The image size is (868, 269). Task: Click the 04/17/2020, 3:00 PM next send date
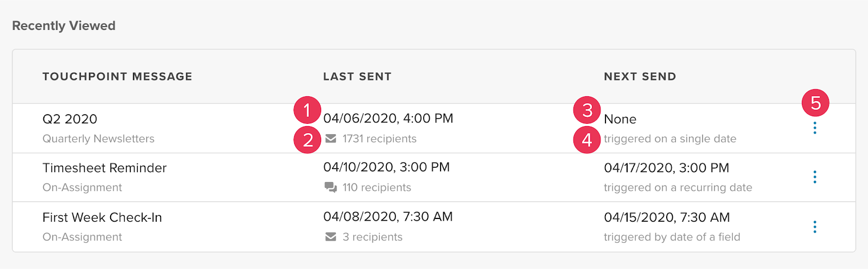(x=666, y=168)
